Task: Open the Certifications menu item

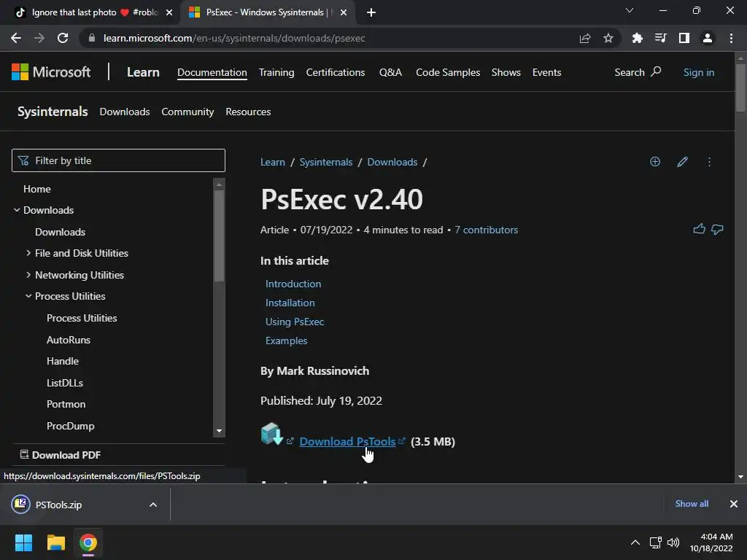Action: [x=336, y=72]
